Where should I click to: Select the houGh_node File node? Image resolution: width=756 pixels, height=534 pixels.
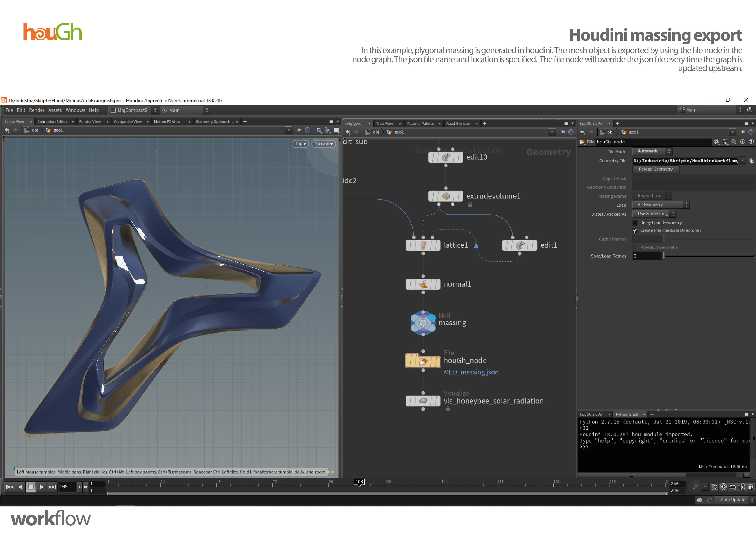coord(423,361)
